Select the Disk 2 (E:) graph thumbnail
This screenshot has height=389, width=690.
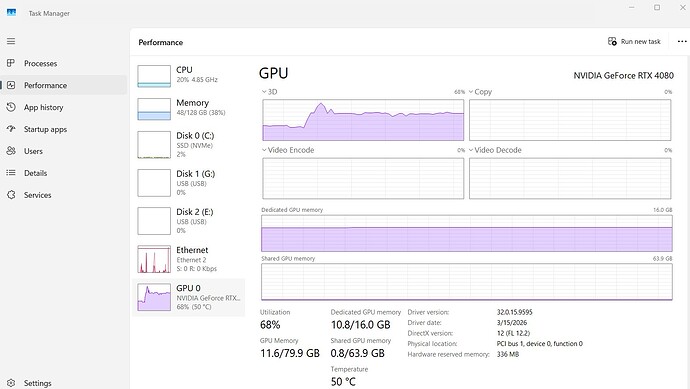154,221
